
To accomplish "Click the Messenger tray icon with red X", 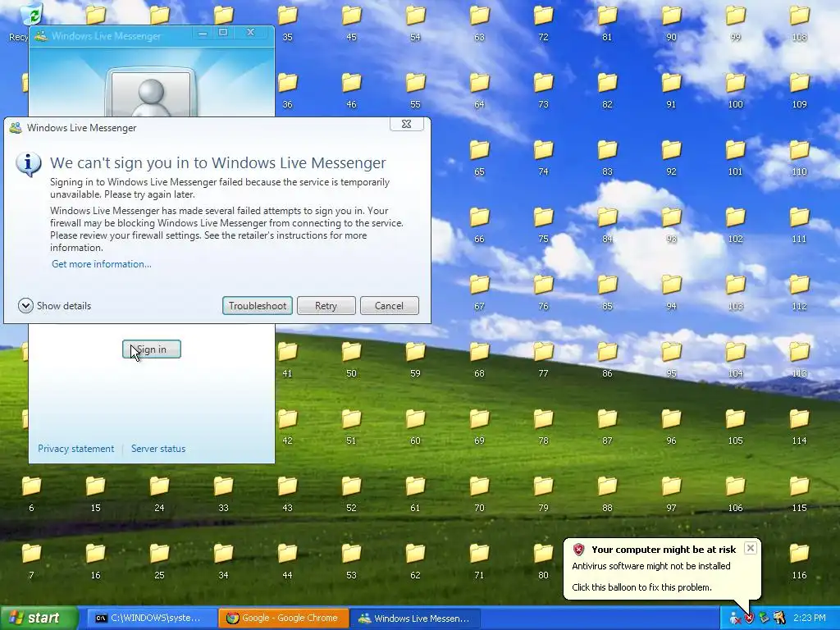I will point(735,619).
